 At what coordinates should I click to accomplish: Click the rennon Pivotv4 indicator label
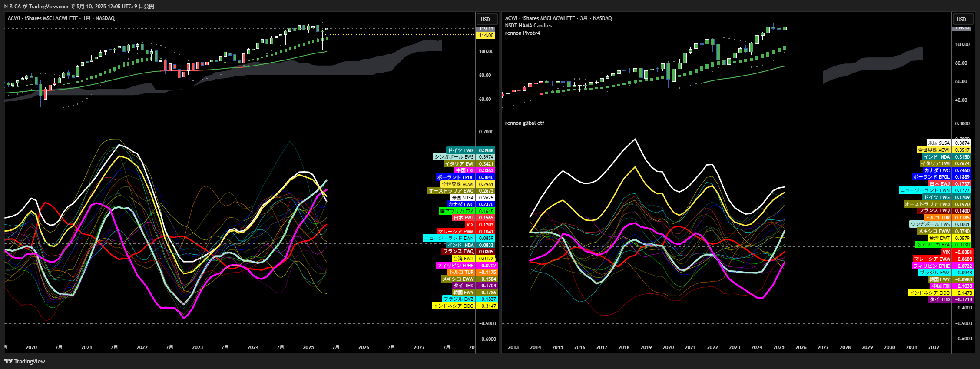[x=523, y=33]
